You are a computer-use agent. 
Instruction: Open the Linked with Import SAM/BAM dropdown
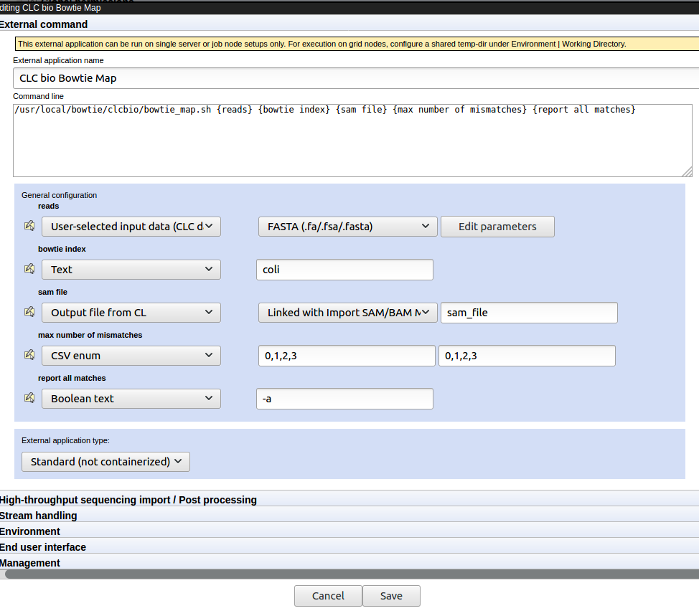point(347,312)
